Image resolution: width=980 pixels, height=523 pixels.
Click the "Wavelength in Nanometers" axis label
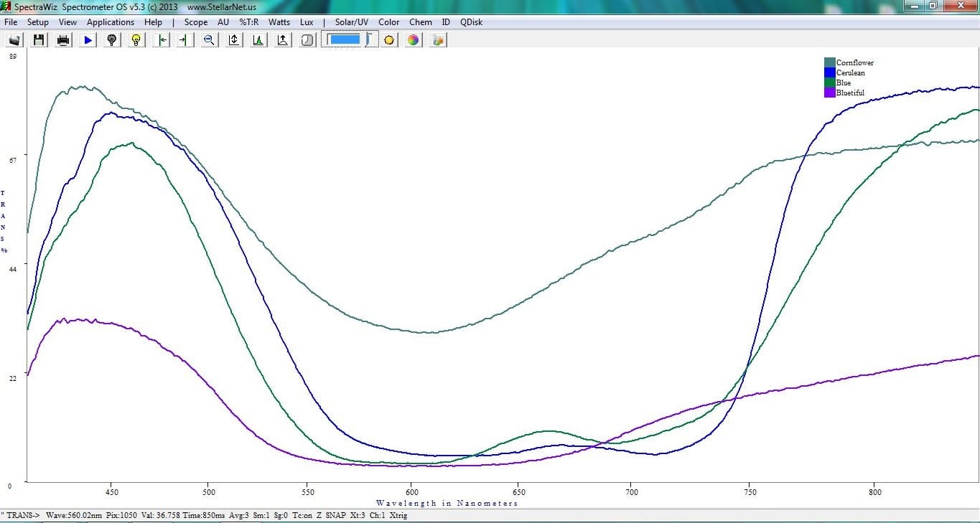[447, 503]
